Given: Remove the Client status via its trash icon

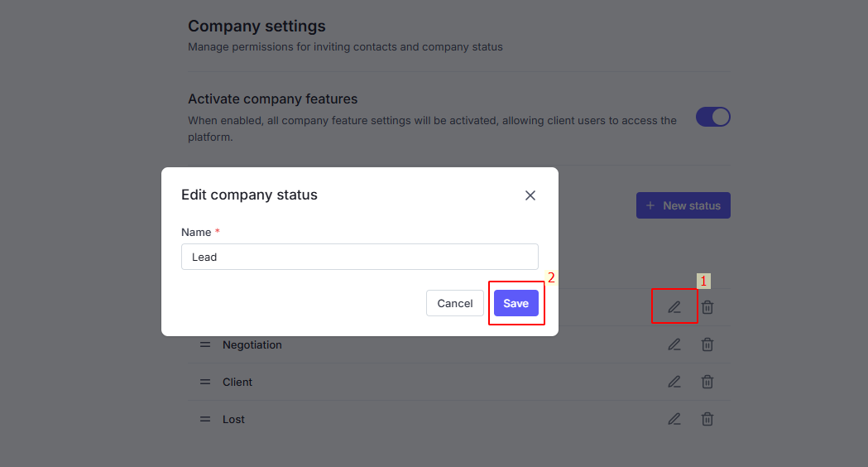Looking at the screenshot, I should tap(707, 382).
